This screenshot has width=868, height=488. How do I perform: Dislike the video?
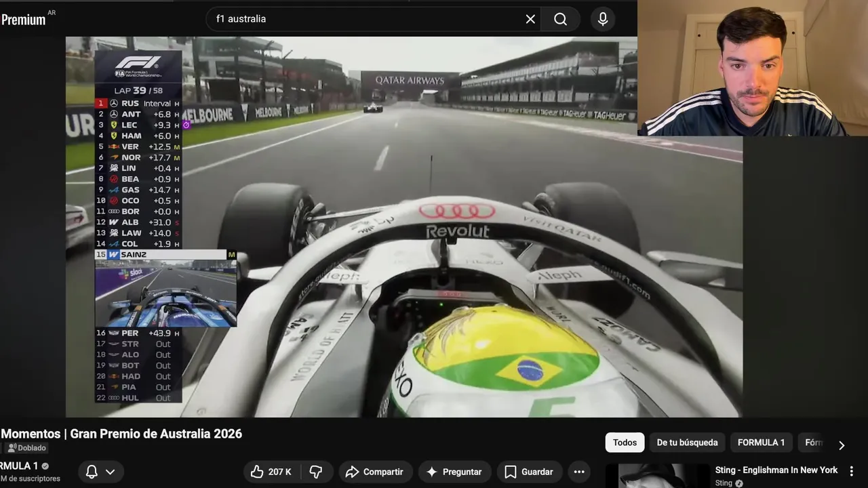pyautogui.click(x=315, y=472)
